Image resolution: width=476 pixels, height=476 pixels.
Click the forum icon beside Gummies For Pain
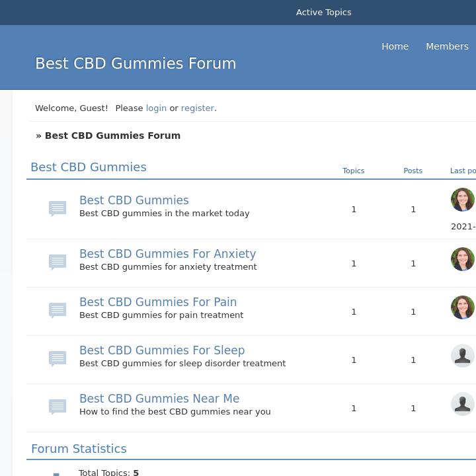(x=58, y=311)
